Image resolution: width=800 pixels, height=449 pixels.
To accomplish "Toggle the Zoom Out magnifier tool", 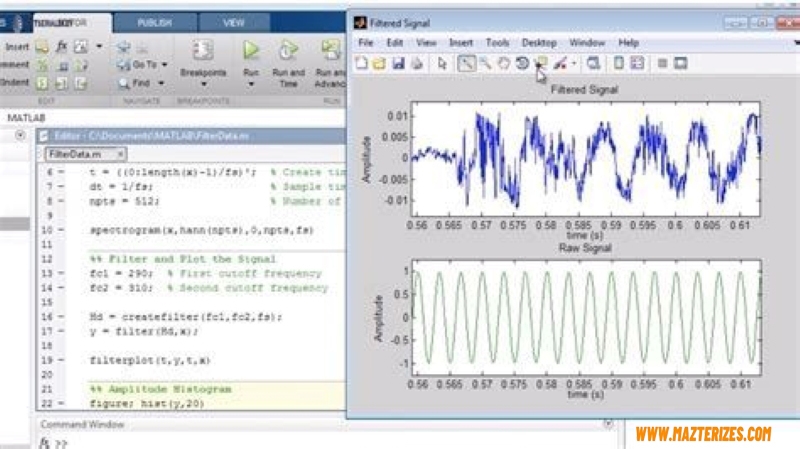I will [485, 64].
